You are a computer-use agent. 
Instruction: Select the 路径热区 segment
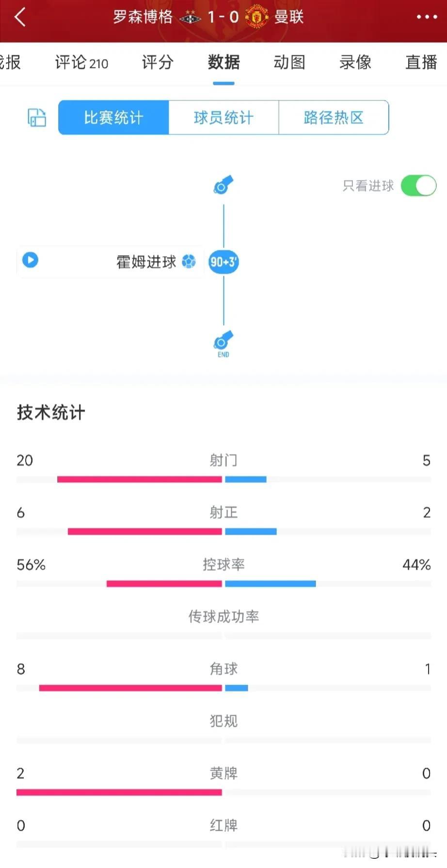(334, 117)
